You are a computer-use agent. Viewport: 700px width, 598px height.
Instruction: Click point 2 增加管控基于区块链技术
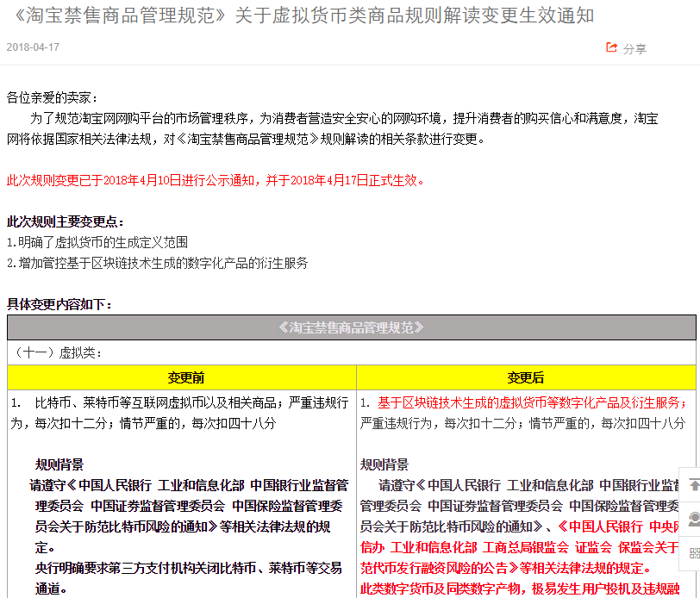tap(158, 263)
